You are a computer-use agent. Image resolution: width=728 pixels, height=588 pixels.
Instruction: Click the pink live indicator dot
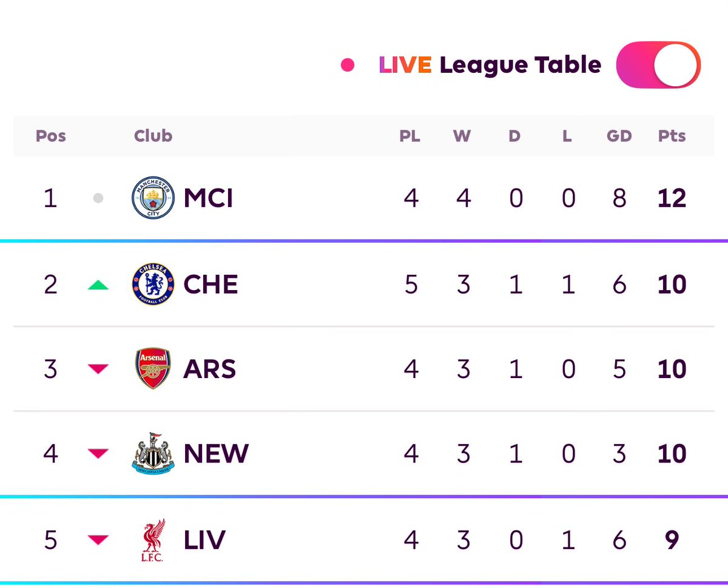click(x=348, y=65)
